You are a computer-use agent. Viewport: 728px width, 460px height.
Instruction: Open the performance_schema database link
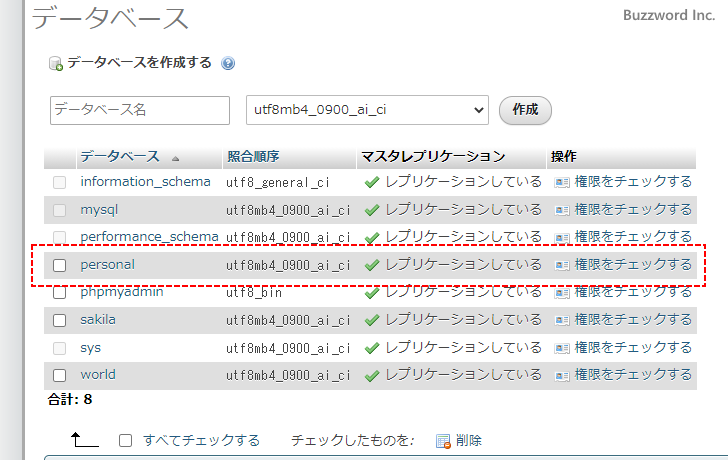tap(150, 237)
